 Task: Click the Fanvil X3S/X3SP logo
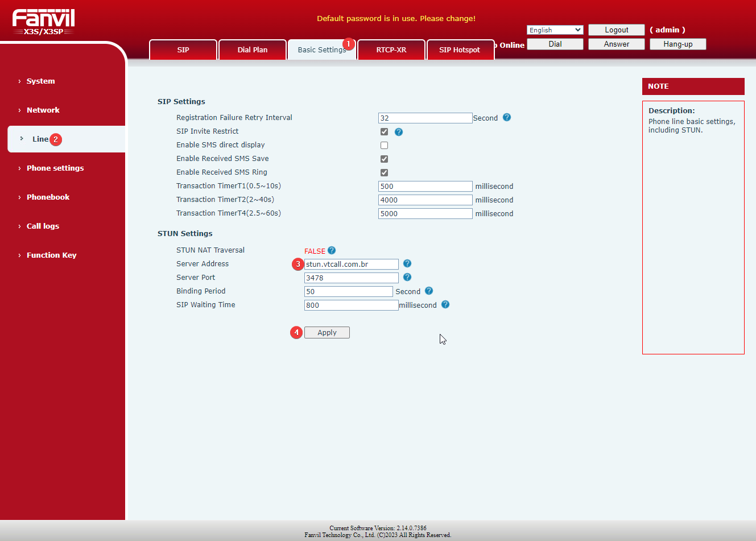tap(44, 22)
